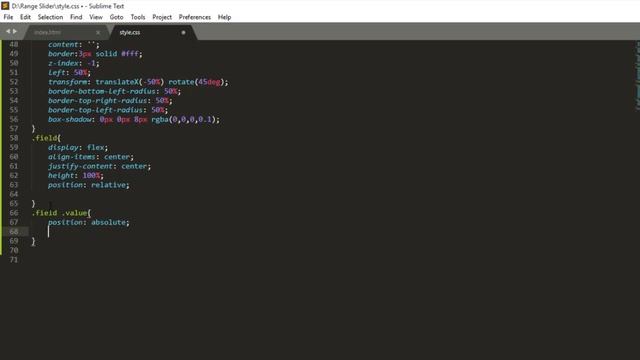Click 'display: flex;' declaration
The height and width of the screenshot is (360, 640).
coord(78,147)
